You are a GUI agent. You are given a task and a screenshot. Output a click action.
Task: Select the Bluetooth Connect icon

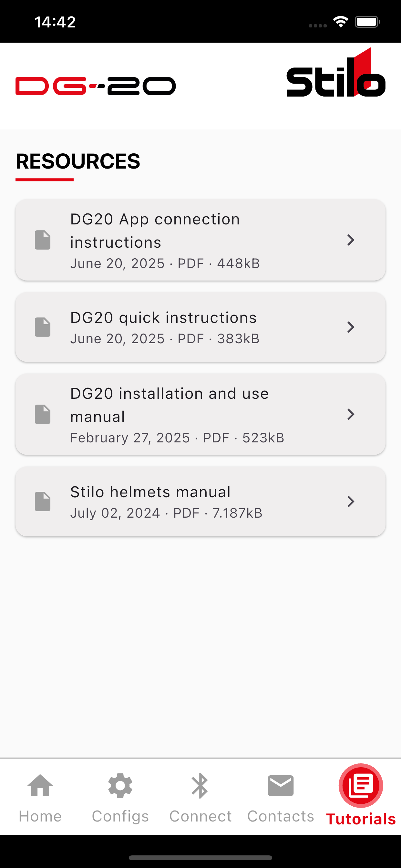[x=200, y=785]
